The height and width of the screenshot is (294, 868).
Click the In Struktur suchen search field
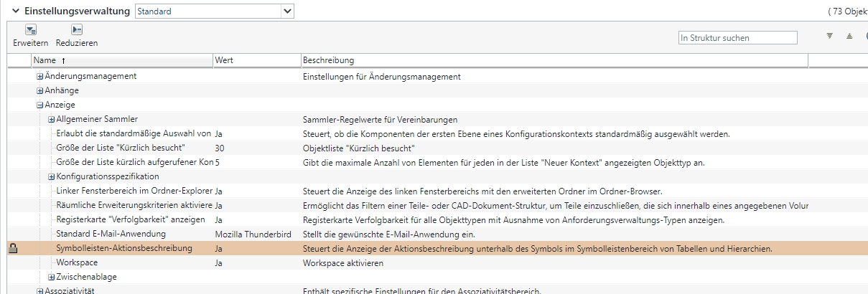tap(737, 37)
